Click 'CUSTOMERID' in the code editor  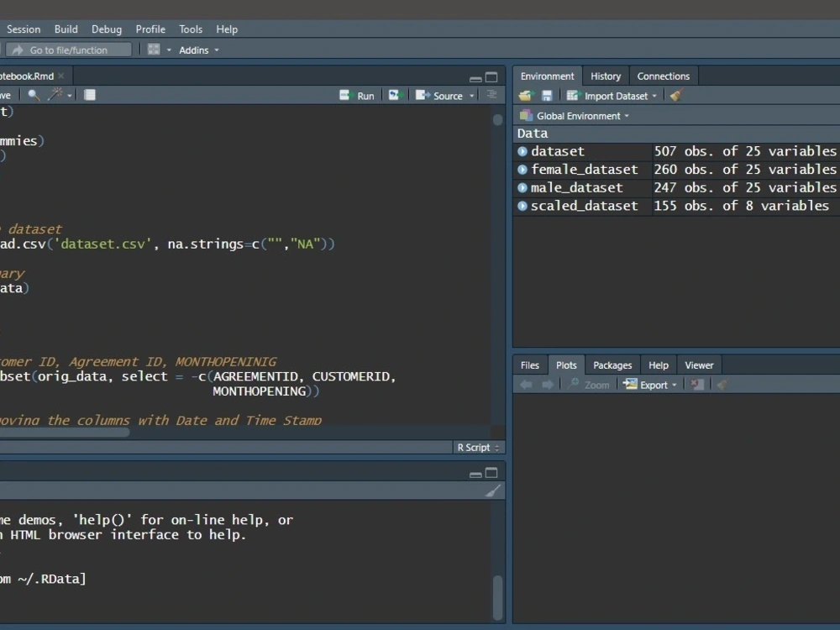point(351,376)
